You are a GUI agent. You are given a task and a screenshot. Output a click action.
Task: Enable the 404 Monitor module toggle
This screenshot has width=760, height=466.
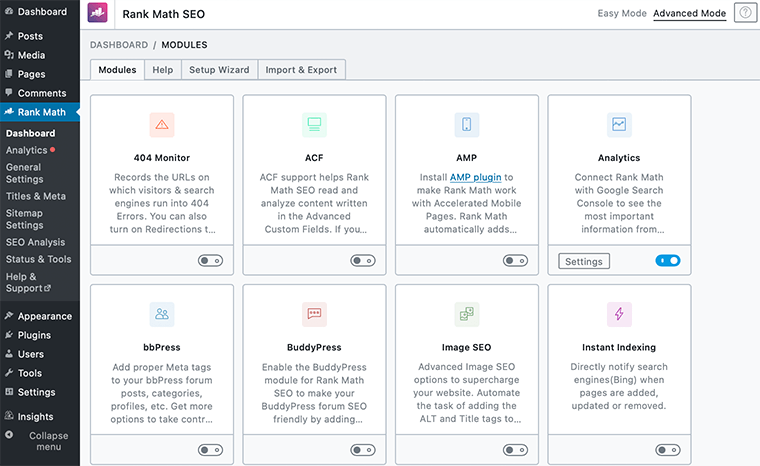coord(210,261)
